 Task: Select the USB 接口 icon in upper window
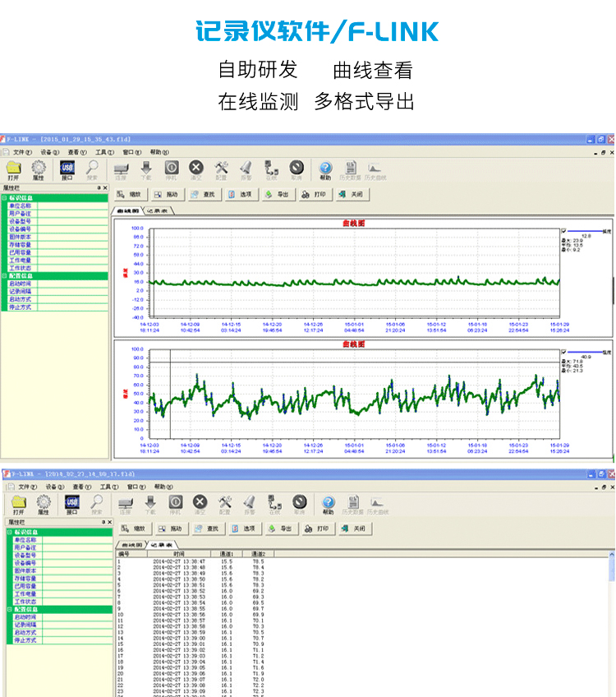point(67,170)
